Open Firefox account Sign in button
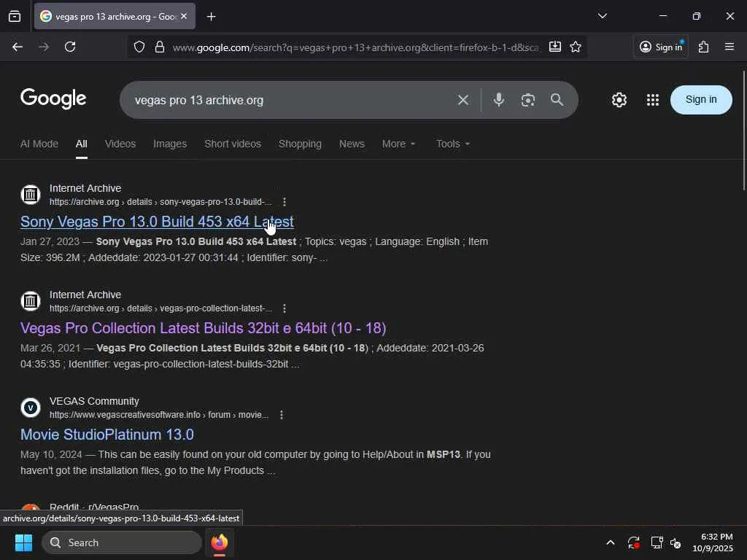747x560 pixels. tap(661, 47)
